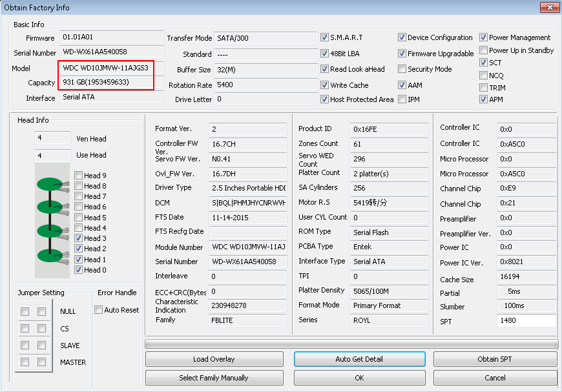Click the Cancel button
Screen dimensions: 562x392
pos(495,378)
